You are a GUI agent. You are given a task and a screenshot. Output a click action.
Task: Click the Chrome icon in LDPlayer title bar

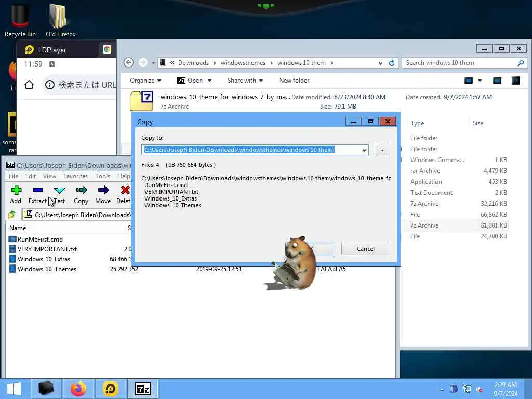107,49
